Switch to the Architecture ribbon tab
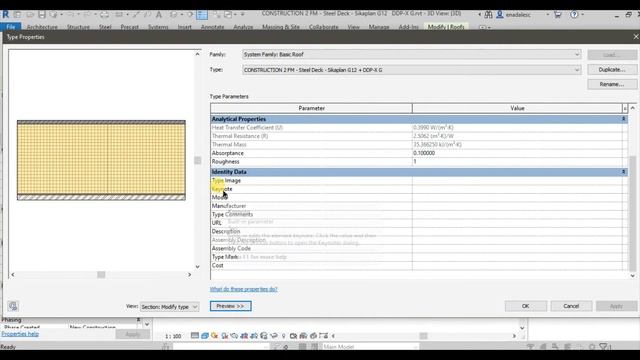 tap(42, 27)
